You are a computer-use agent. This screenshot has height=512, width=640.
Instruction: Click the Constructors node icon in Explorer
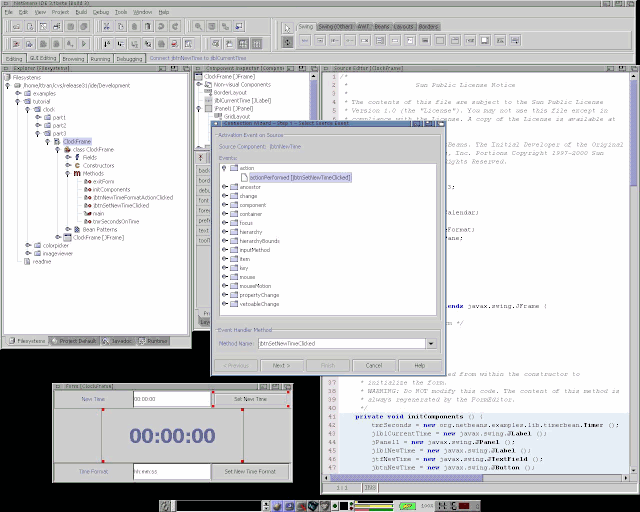[x=78, y=165]
